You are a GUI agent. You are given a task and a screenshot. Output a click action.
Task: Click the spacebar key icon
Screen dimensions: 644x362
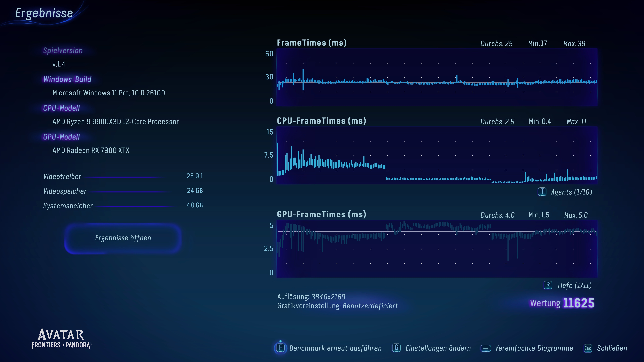[486, 348]
